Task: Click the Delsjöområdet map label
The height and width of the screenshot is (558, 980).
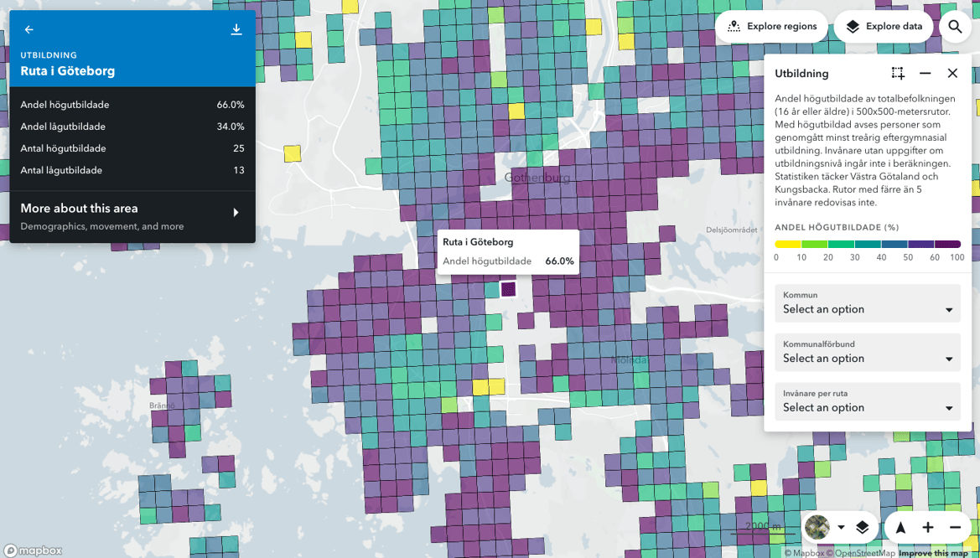Action: pyautogui.click(x=731, y=230)
